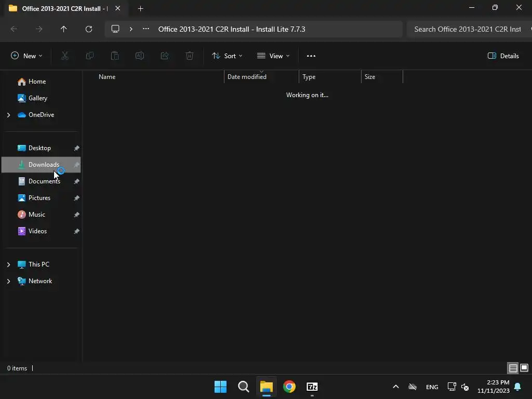This screenshot has width=532, height=399.
Task: Add a new File Explorer tab
Action: (x=140, y=8)
